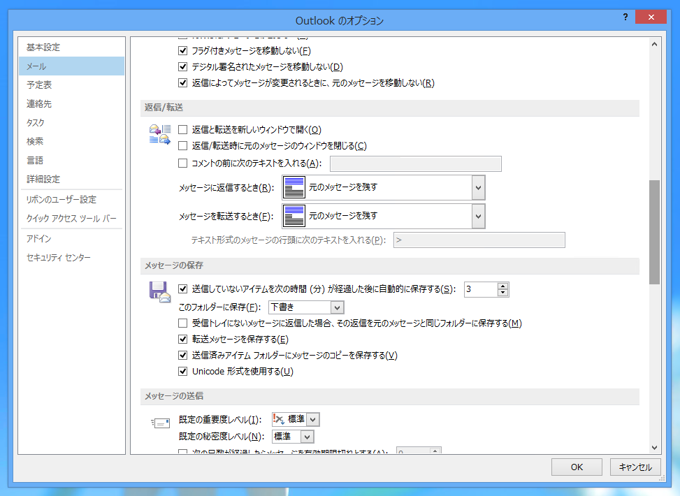Viewport: 680px width, 496px height.
Task: Open このフォルダーに保存 下書き dropdown
Action: point(337,307)
